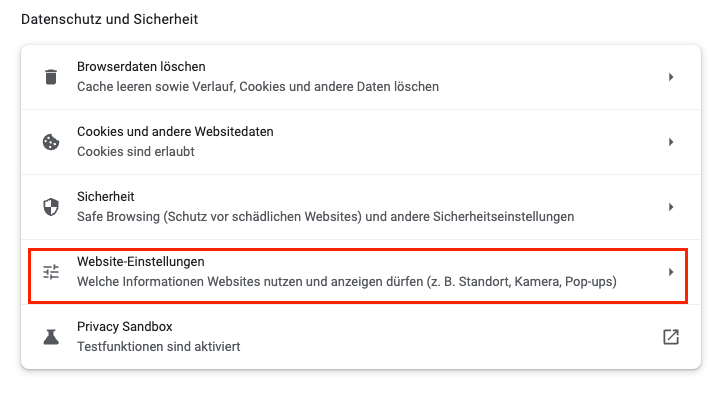Click the Website-Einstellungen sliders icon
726x395 pixels.
(51, 272)
